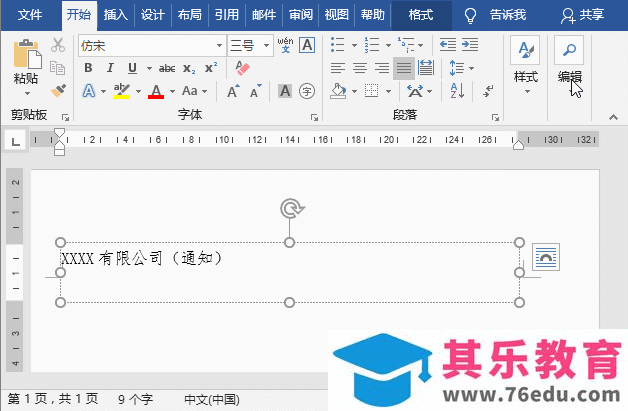Viewport: 628px width, 411px height.
Task: Click 告诉我 Tell me search
Action: click(495, 15)
